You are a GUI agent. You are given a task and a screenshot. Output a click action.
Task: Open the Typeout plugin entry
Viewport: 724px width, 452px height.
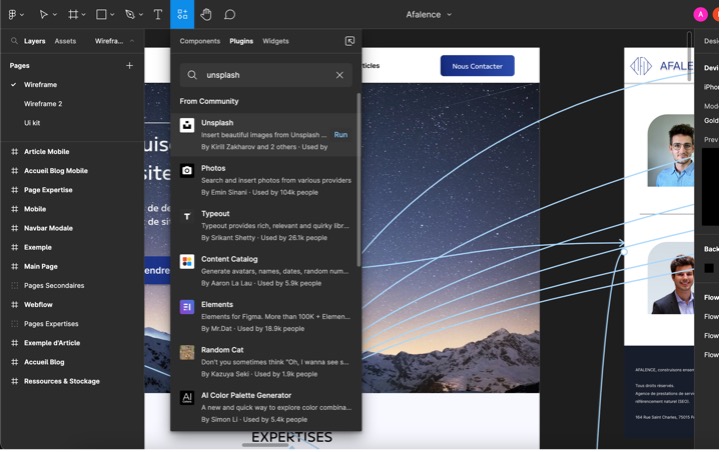266,225
